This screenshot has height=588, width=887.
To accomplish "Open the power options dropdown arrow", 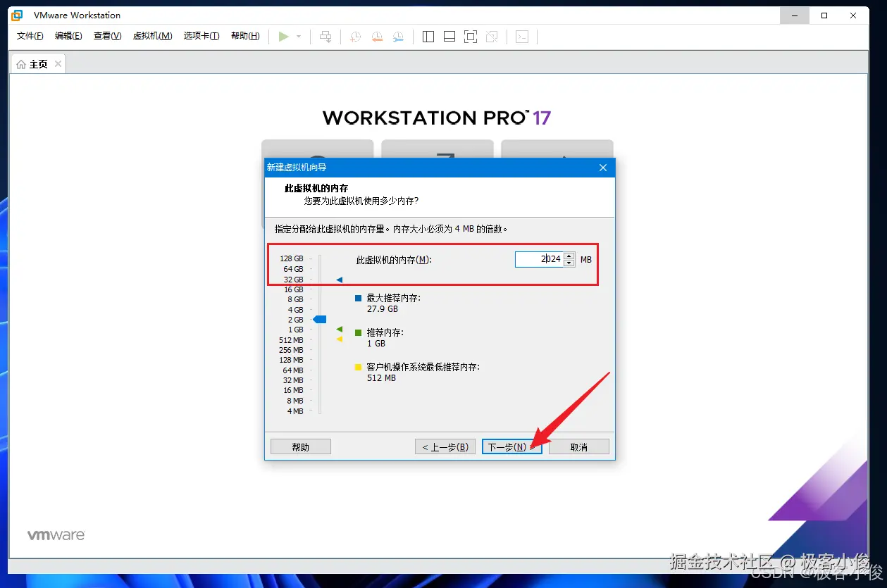I will [x=299, y=37].
